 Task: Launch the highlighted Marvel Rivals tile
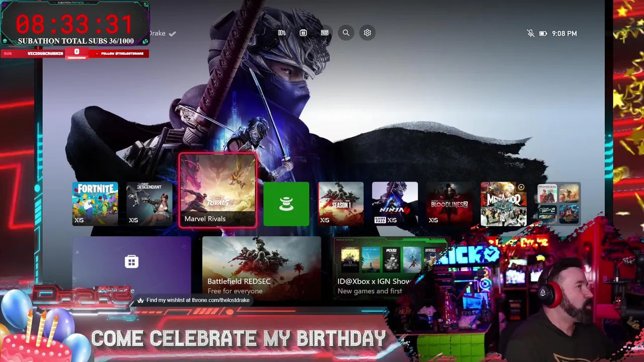point(218,191)
